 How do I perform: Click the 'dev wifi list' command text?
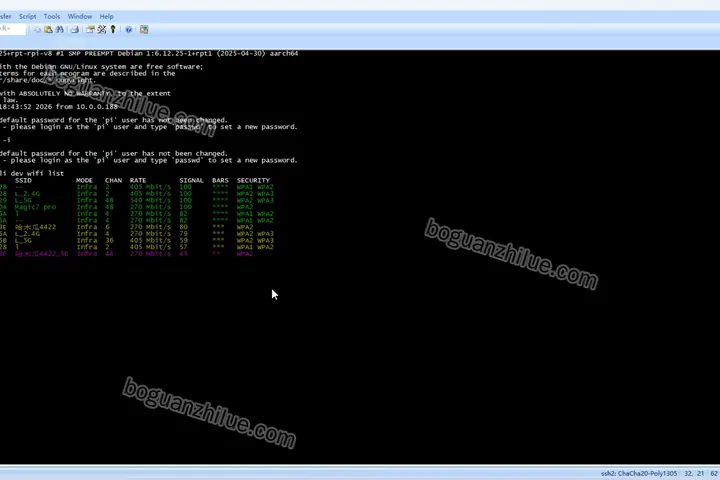37,174
